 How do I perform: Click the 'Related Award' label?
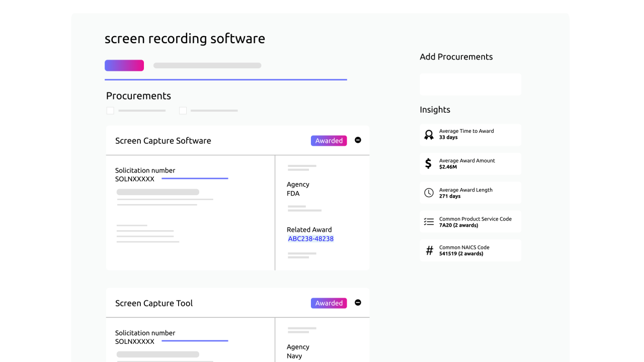coord(309,230)
